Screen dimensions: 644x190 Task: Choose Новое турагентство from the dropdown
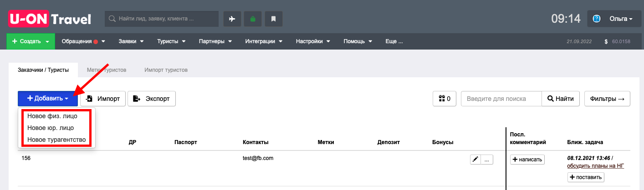coord(56,140)
